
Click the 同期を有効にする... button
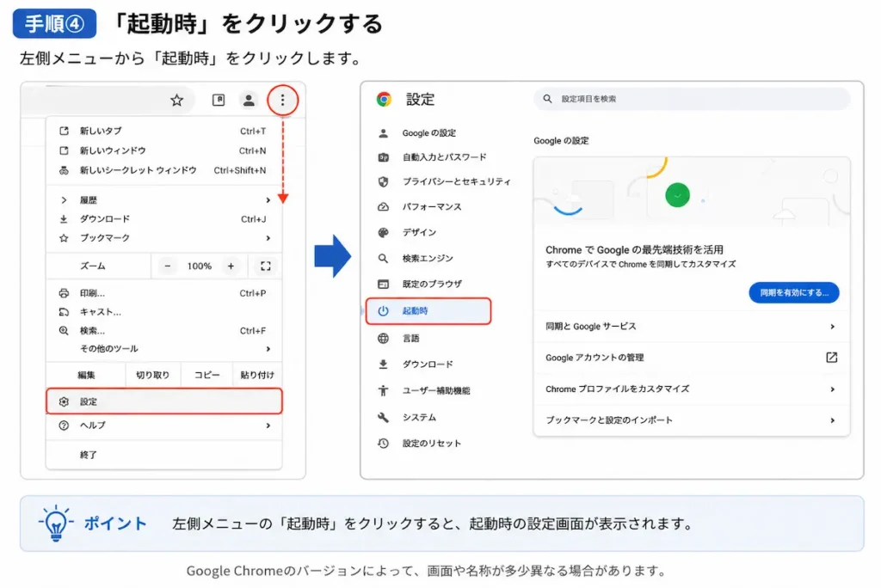coord(794,292)
